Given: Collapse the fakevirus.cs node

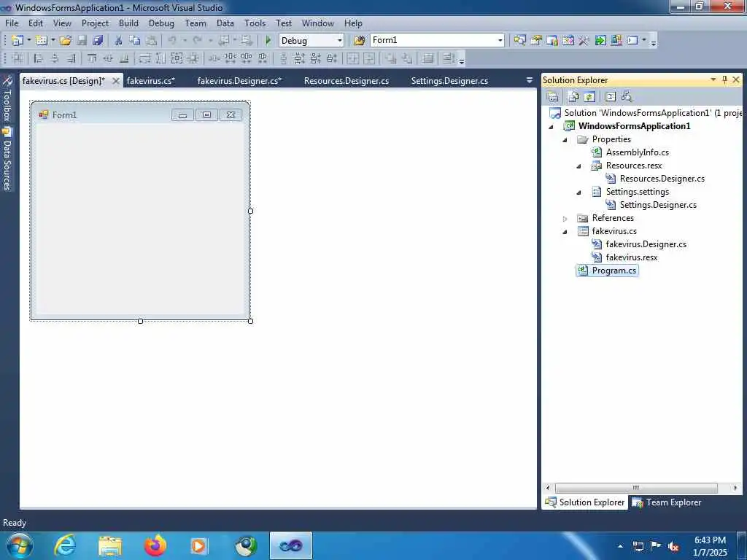Looking at the screenshot, I should pyautogui.click(x=565, y=232).
